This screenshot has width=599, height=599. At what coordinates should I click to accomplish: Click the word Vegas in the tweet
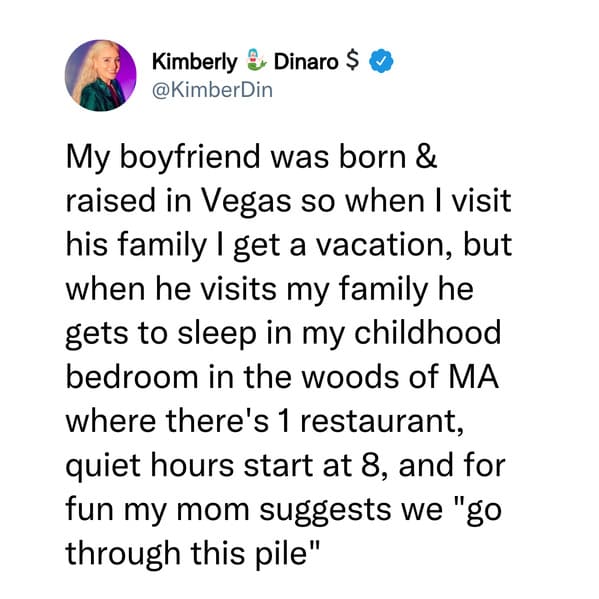(x=246, y=202)
